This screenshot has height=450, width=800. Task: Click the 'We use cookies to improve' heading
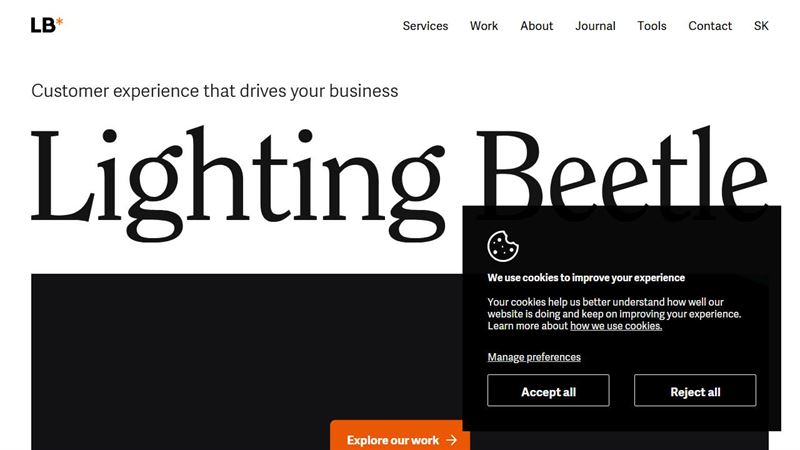pyautogui.click(x=586, y=278)
